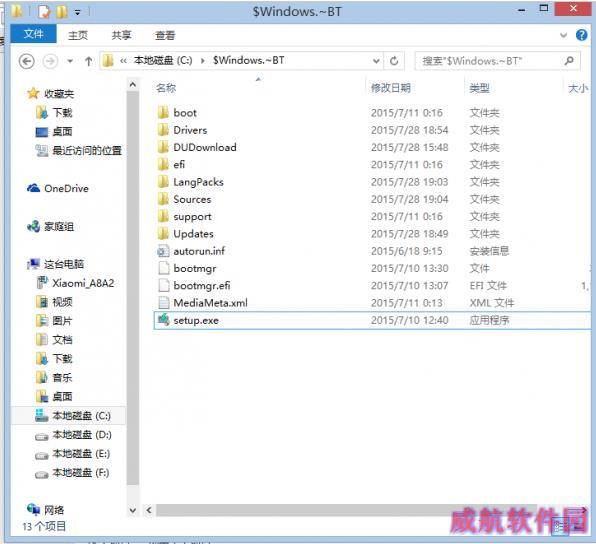Select the support folder icon

163,216
